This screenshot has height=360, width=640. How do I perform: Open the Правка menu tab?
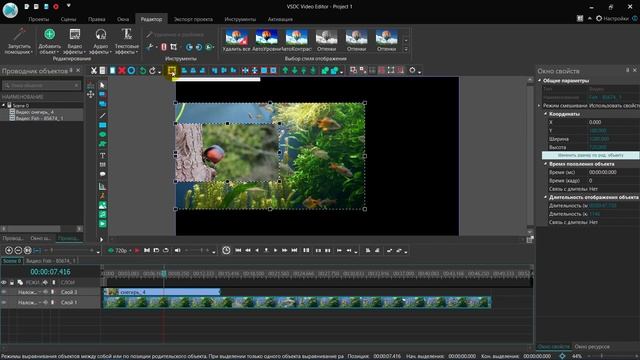(96, 19)
